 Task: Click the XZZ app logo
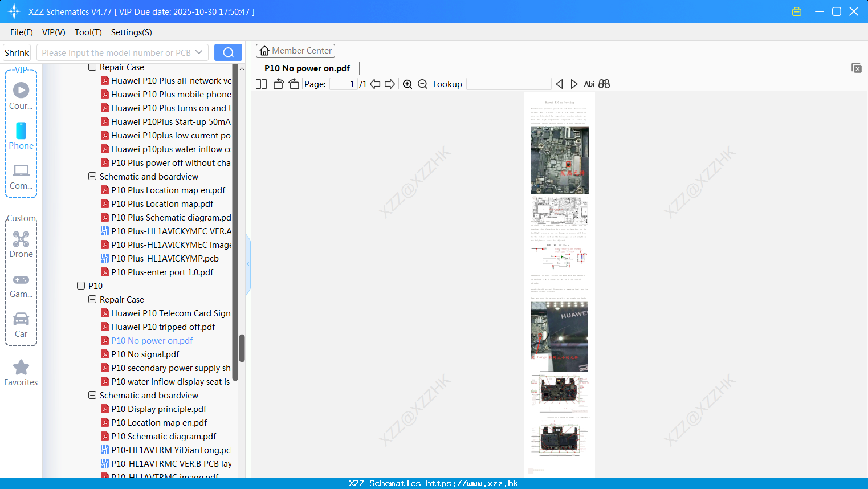[x=14, y=11]
